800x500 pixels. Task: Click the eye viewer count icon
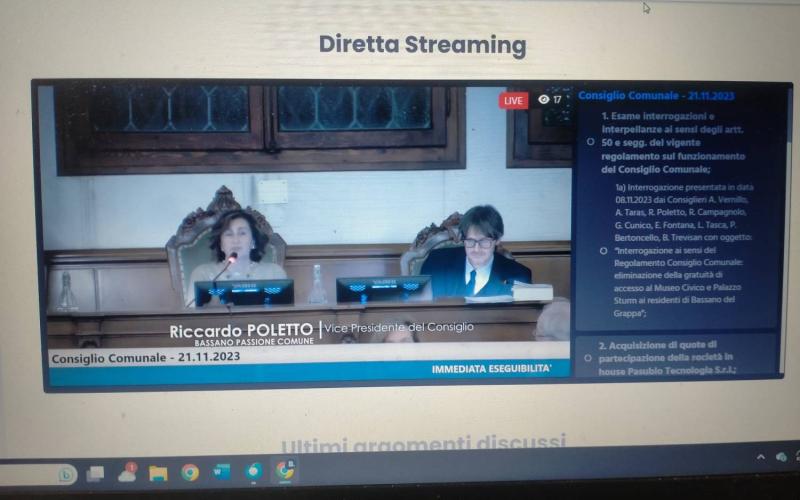coord(544,99)
